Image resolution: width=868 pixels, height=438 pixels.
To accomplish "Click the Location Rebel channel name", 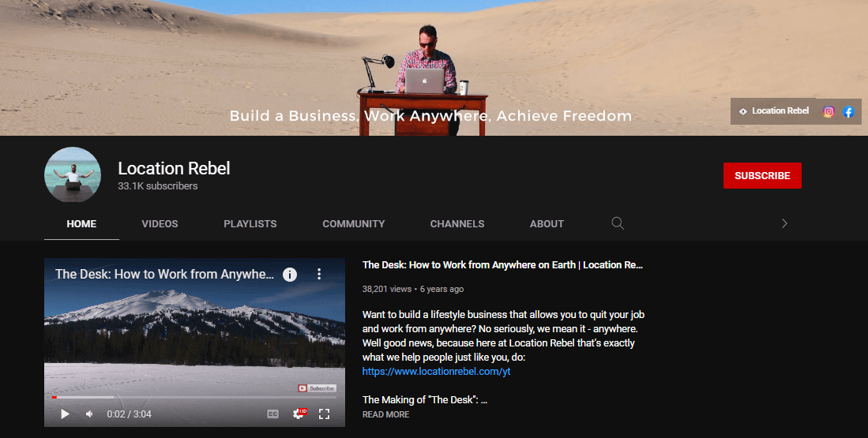I will pyautogui.click(x=174, y=168).
